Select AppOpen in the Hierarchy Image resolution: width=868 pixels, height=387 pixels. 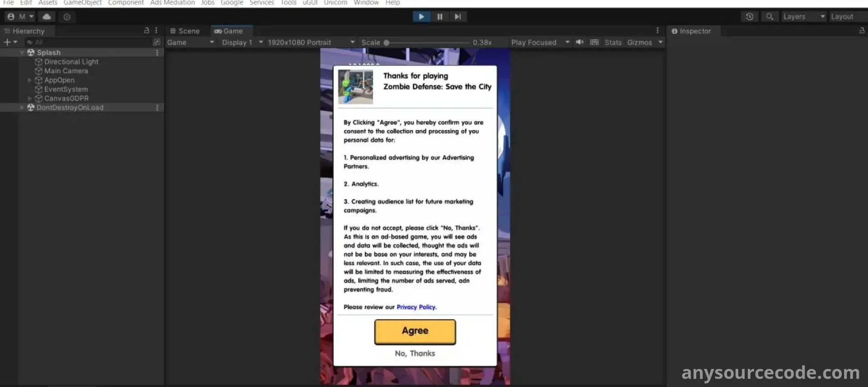pos(59,80)
